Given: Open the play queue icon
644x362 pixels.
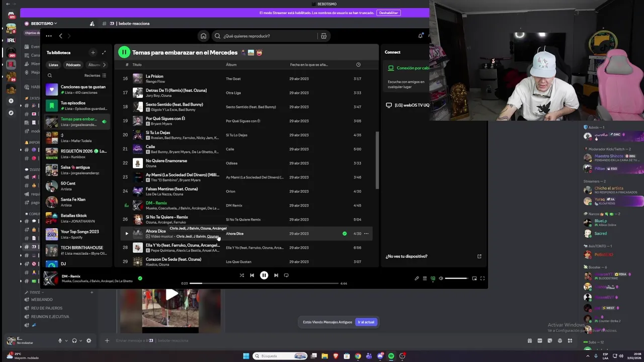Looking at the screenshot, I should click(x=425, y=278).
